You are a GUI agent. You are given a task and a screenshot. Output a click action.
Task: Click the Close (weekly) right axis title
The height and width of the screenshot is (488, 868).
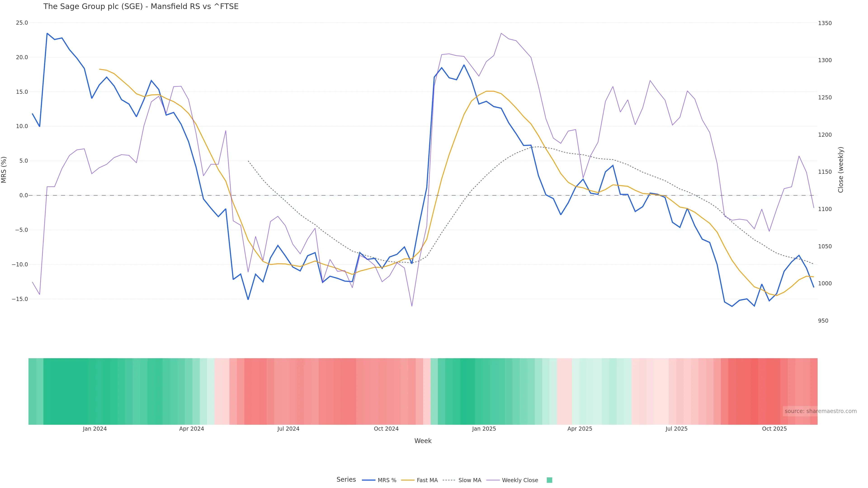(x=841, y=170)
